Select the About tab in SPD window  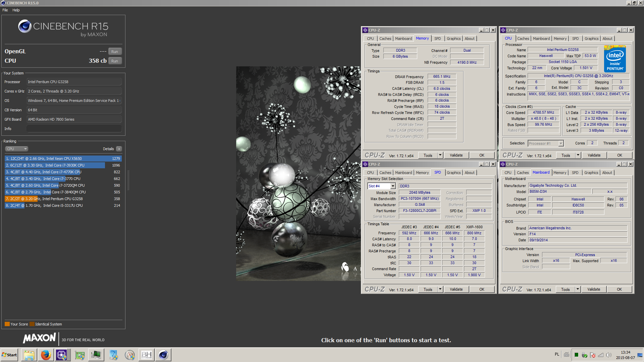(470, 173)
